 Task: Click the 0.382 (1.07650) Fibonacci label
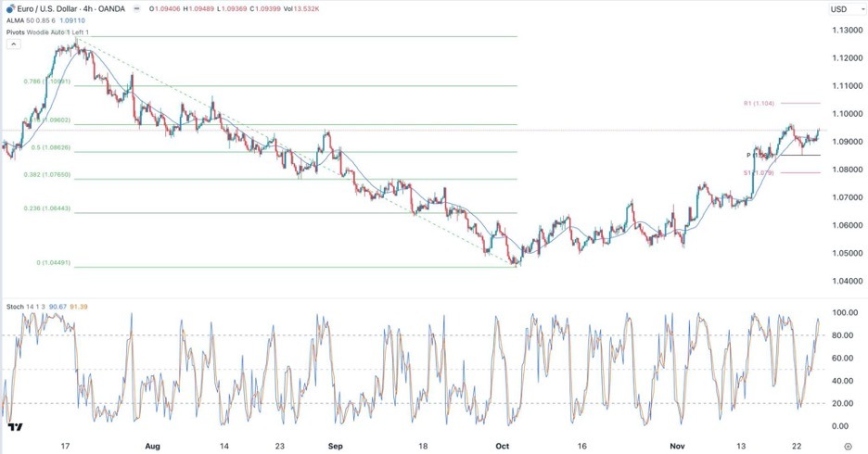[47, 175]
